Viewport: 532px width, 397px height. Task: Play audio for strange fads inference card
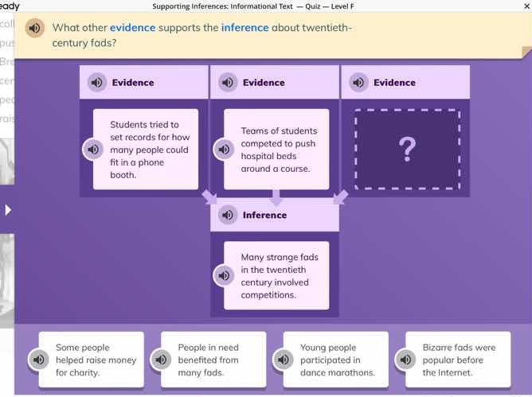(x=224, y=275)
